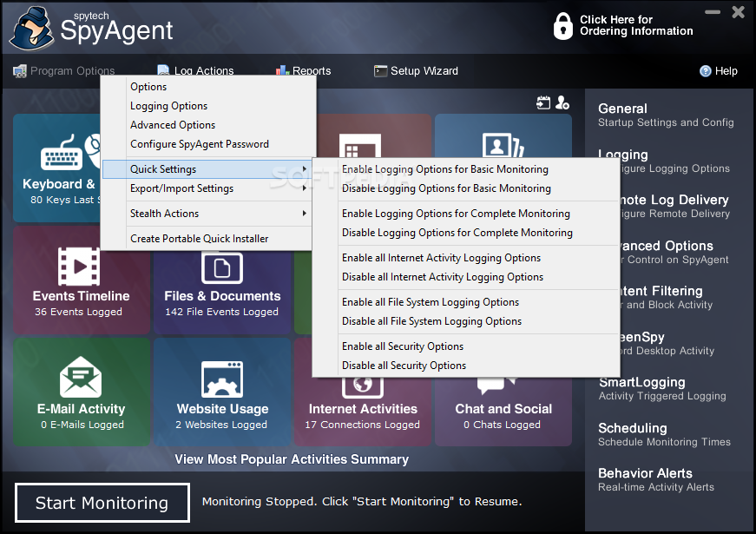The width and height of the screenshot is (756, 534).
Task: Open the Setup Wizard
Action: [416, 71]
